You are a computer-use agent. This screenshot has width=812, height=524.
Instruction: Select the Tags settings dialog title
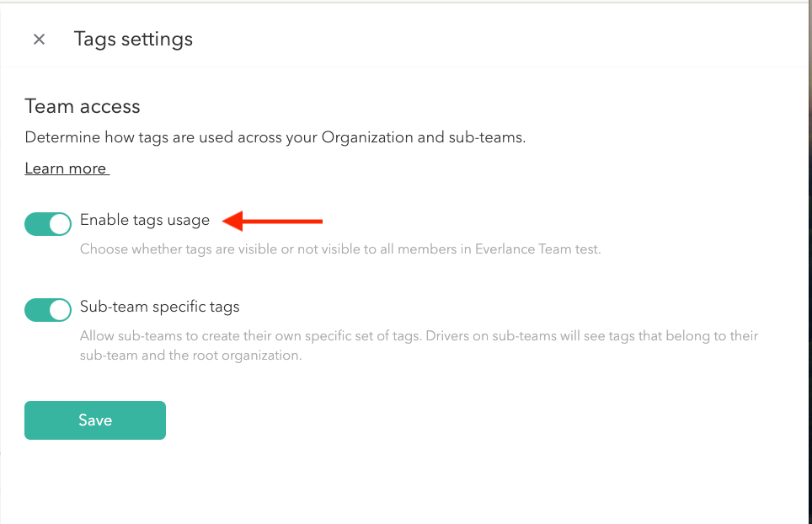(x=132, y=39)
